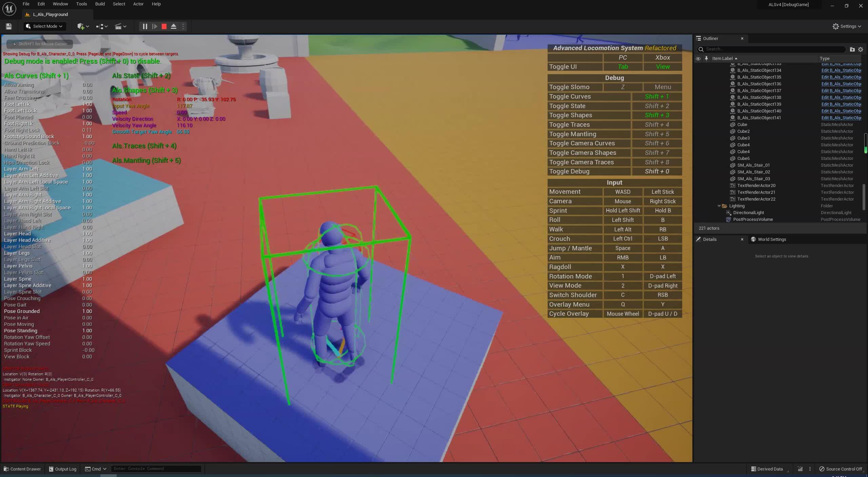Open Outliner settings gear icon

860,49
